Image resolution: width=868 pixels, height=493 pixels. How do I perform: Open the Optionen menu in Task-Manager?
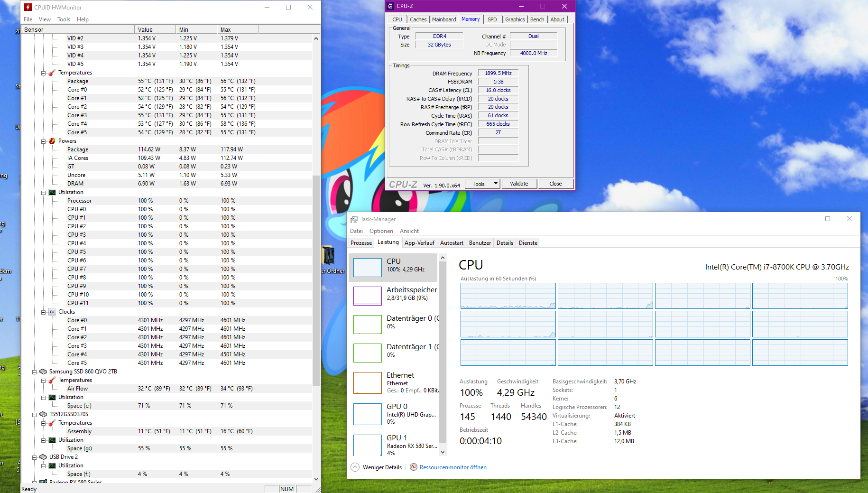click(x=381, y=231)
